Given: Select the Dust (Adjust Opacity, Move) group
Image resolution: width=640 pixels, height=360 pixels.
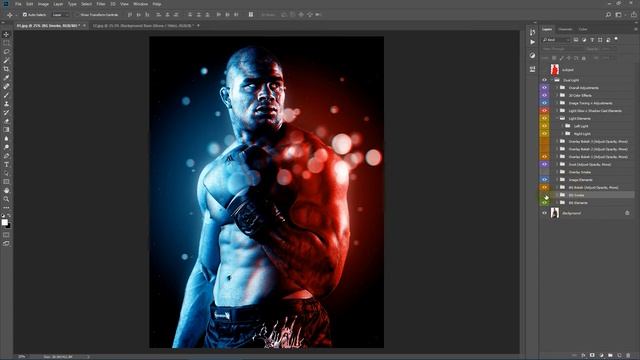Looking at the screenshot, I should click(591, 164).
